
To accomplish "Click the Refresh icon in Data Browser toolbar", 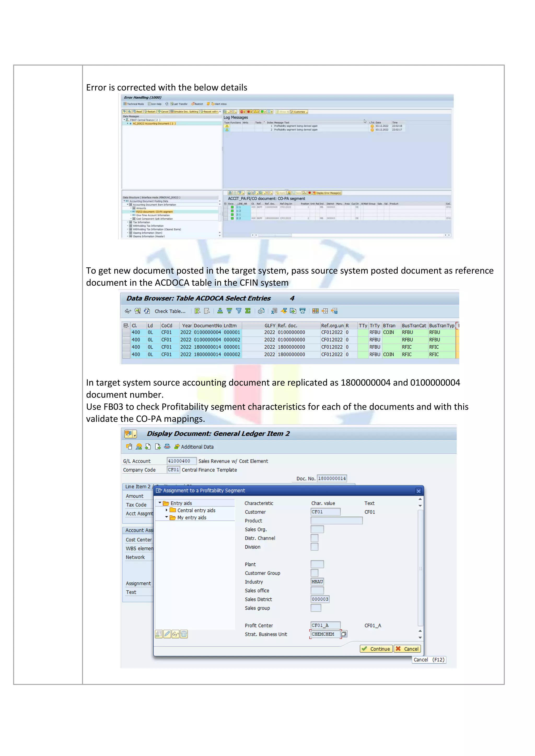I will point(147,311).
